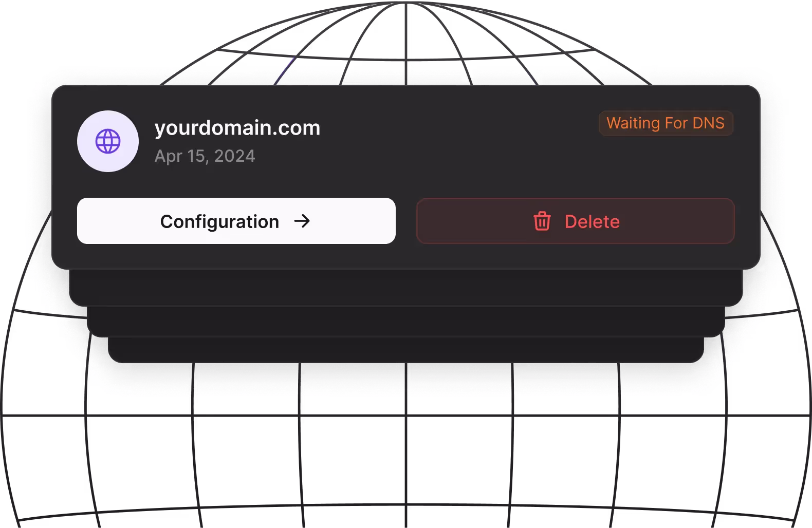Select the second stacked card behind the main card
The height and width of the screenshot is (528, 812).
pyautogui.click(x=405, y=288)
